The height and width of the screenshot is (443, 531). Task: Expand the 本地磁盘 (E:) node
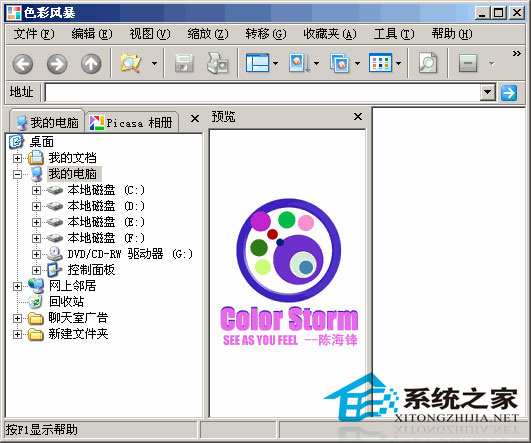click(36, 222)
